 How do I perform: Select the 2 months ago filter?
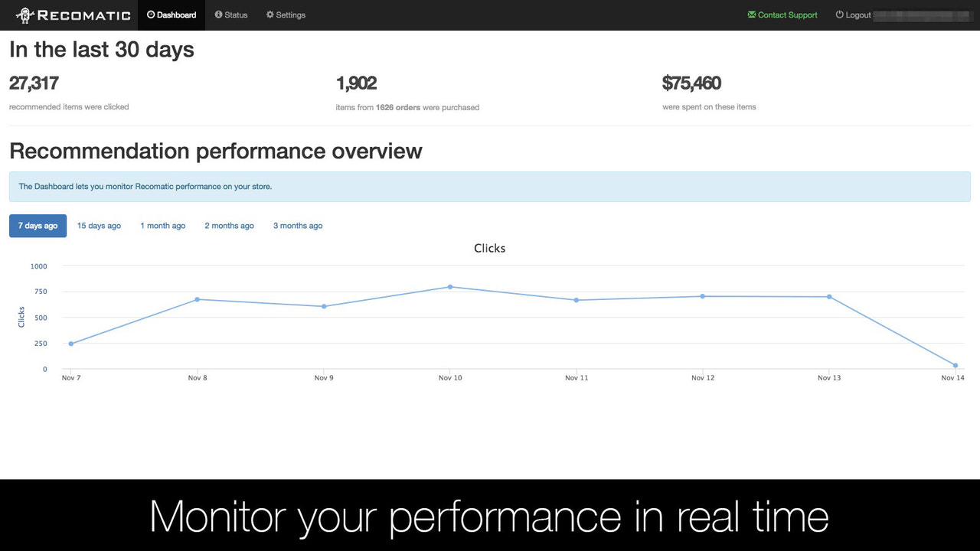[229, 225]
